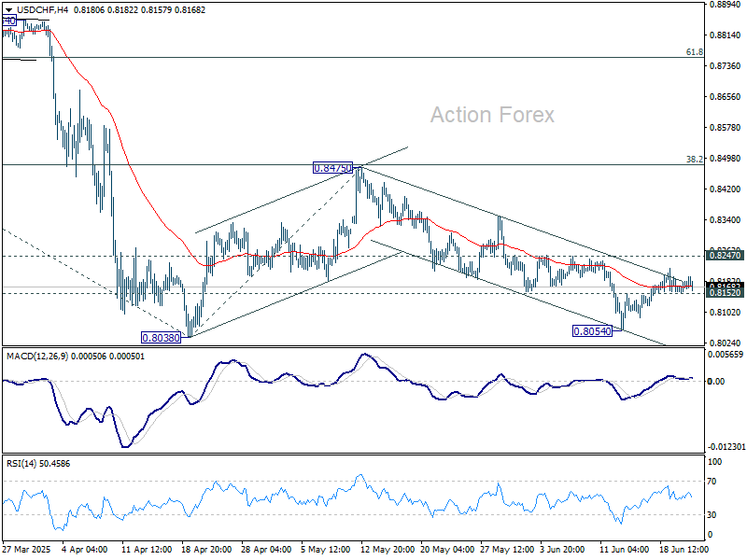The width and height of the screenshot is (747, 560).
Task: Click the 0.005659 MACD scale value
Action: click(x=726, y=355)
